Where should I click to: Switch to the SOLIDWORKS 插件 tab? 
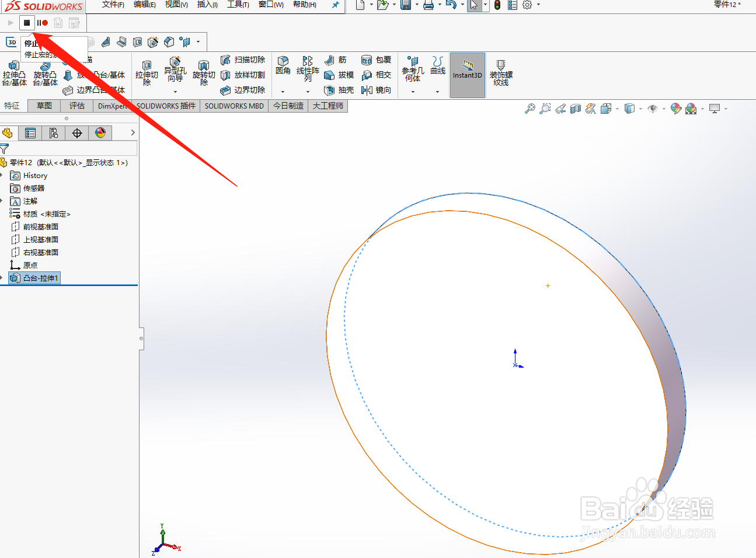pos(166,106)
